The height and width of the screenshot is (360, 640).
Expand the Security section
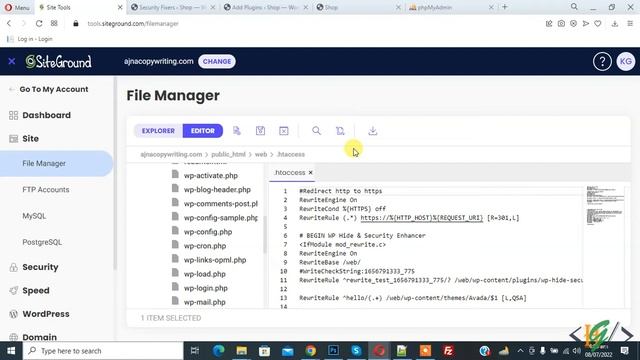pos(40,267)
